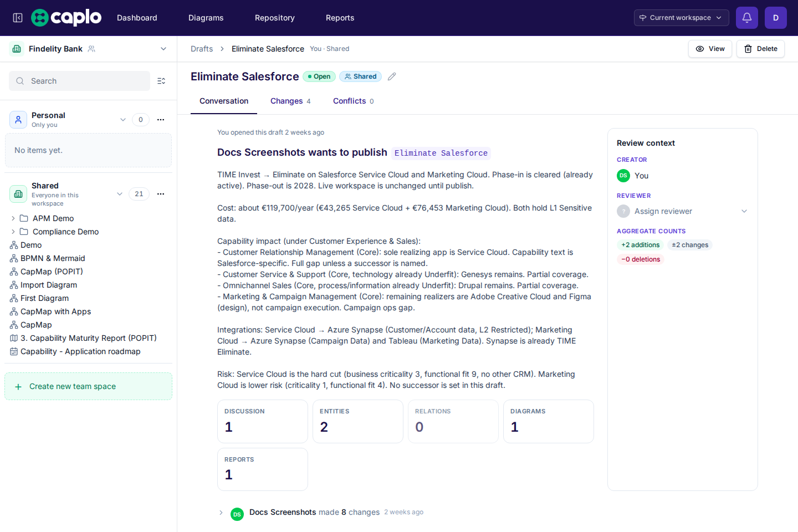
Task: Click the ±2 changes chip
Action: (690, 245)
